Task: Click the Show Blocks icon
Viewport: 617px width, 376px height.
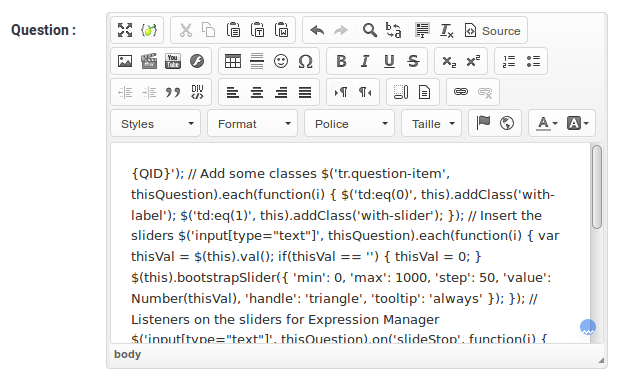Action: tap(401, 92)
